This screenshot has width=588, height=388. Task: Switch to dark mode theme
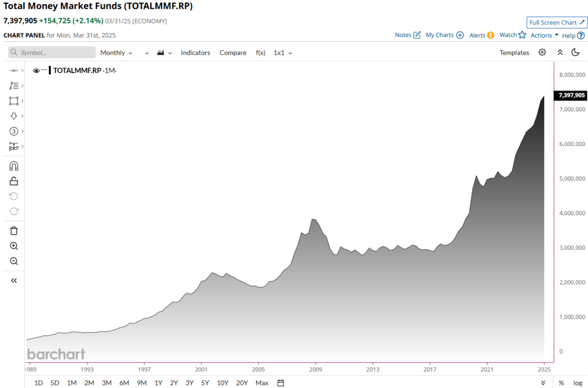[x=575, y=53]
